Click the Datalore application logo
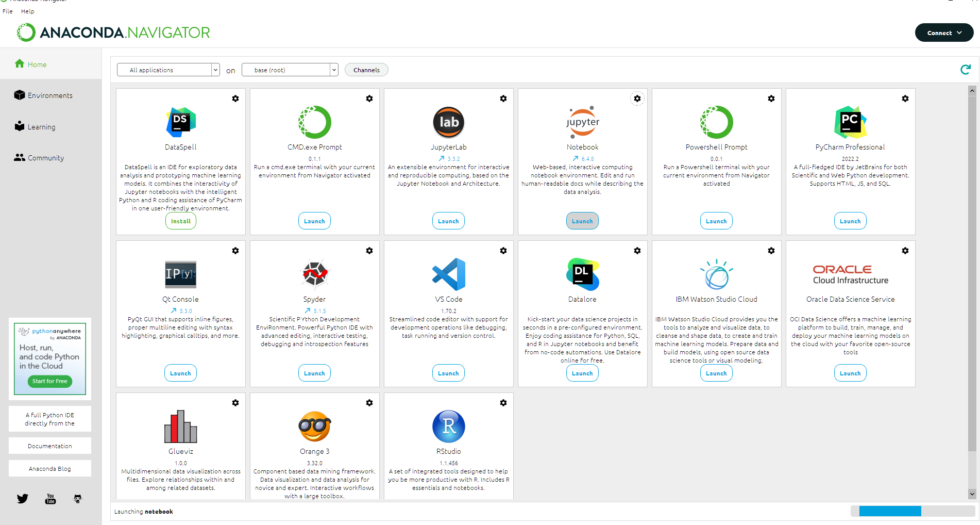This screenshot has width=980, height=525. tap(583, 274)
